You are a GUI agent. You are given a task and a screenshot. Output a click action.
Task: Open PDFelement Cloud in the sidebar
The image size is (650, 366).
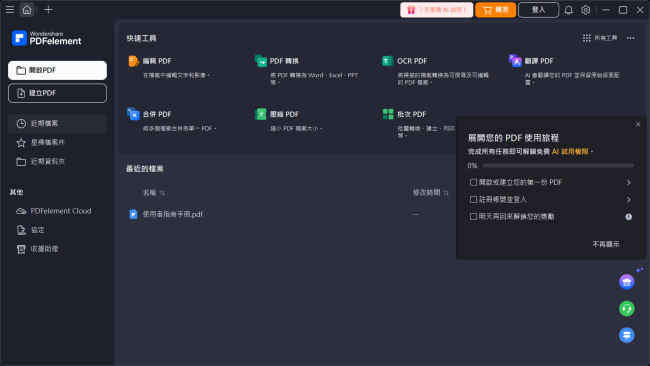57,211
